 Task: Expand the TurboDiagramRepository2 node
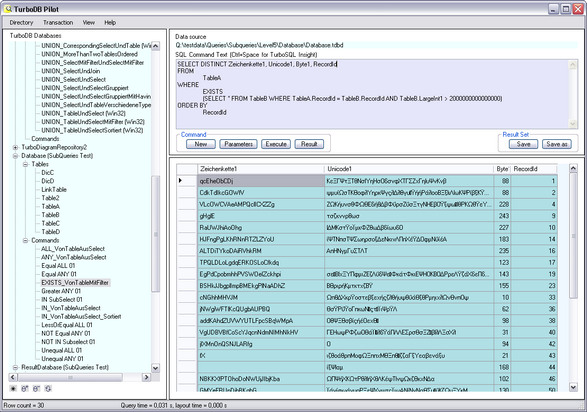(15, 147)
